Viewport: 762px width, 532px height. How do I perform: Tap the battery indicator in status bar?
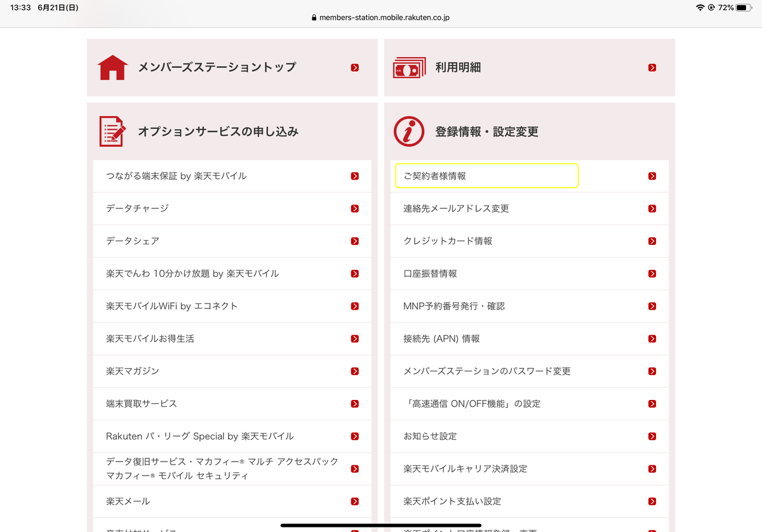click(x=744, y=8)
